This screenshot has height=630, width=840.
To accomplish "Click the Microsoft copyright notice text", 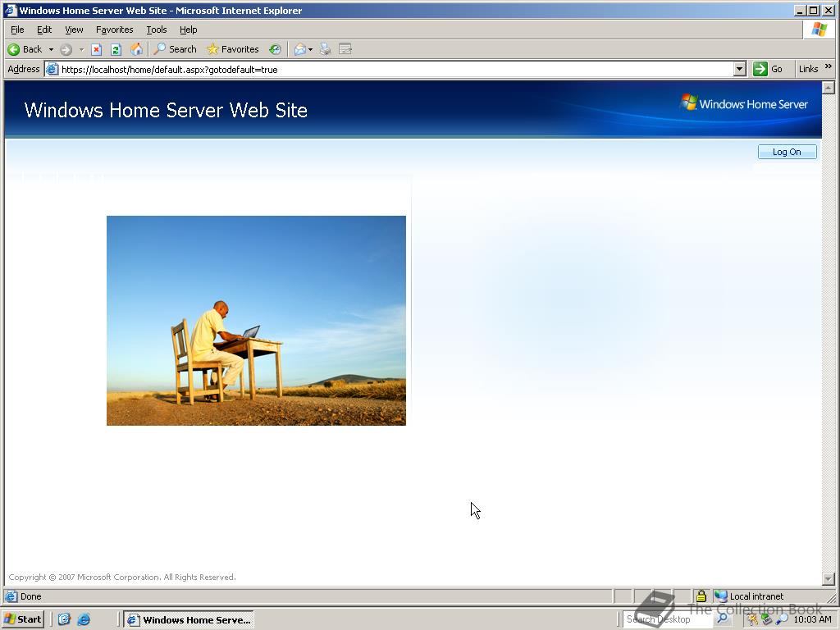I will pos(122,577).
